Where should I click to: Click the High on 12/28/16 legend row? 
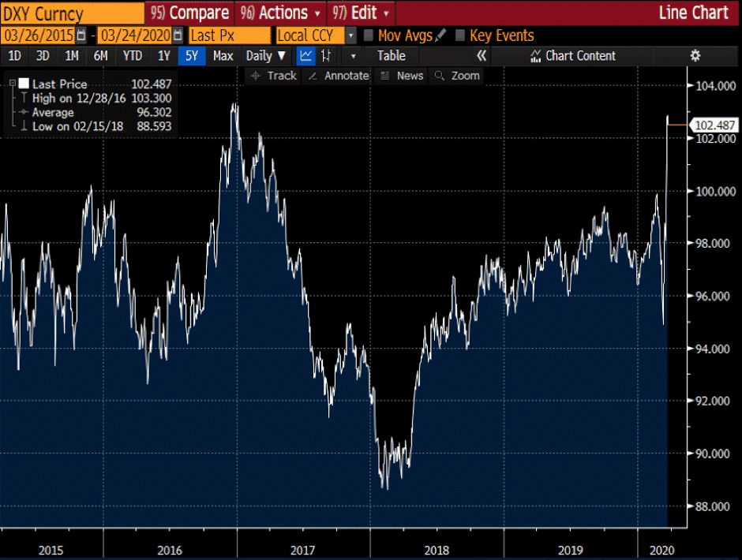click(96, 99)
